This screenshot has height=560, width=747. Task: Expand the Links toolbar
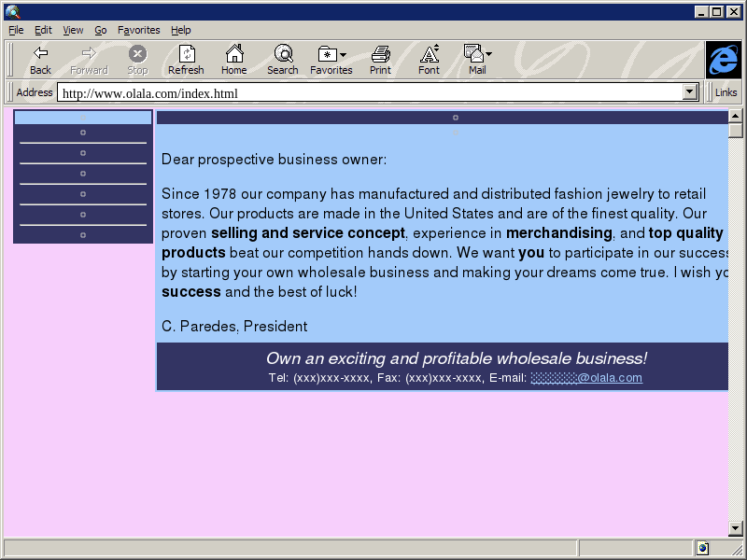tap(726, 92)
